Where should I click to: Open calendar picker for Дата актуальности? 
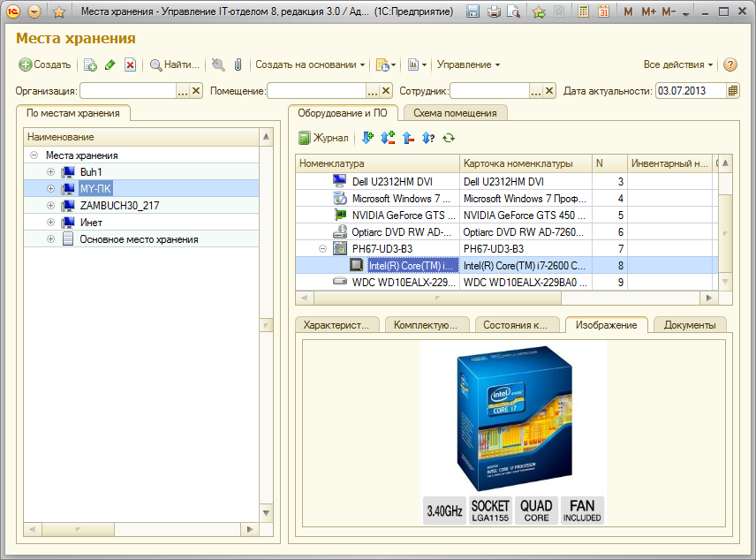coord(733,90)
